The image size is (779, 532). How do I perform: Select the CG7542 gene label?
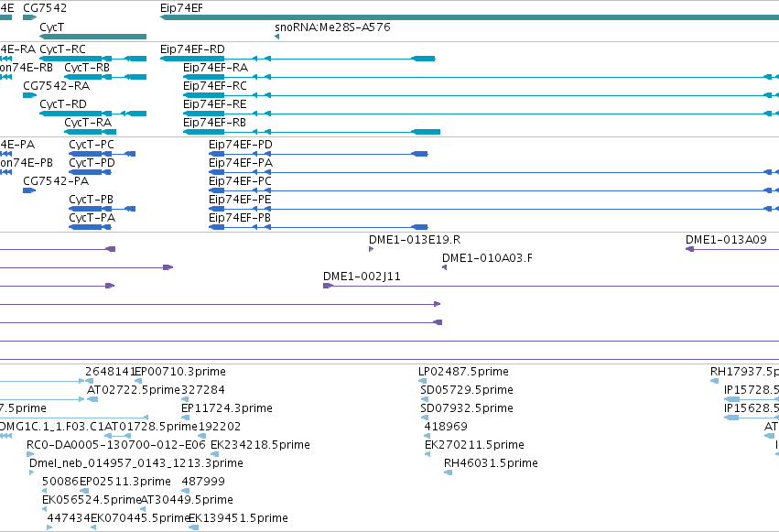45,8
